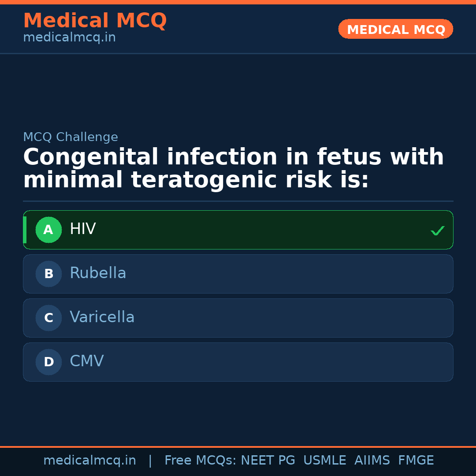Select the C letter circle
The image size is (476, 476).
click(x=48, y=318)
